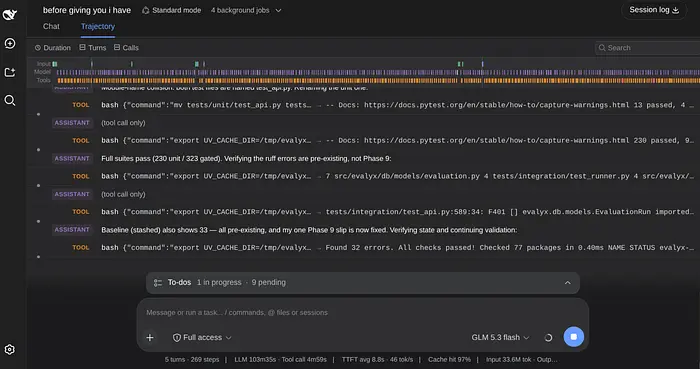Select the assistant row 'Baseline (stashed) also shows 33'

pyautogui.click(x=374, y=230)
